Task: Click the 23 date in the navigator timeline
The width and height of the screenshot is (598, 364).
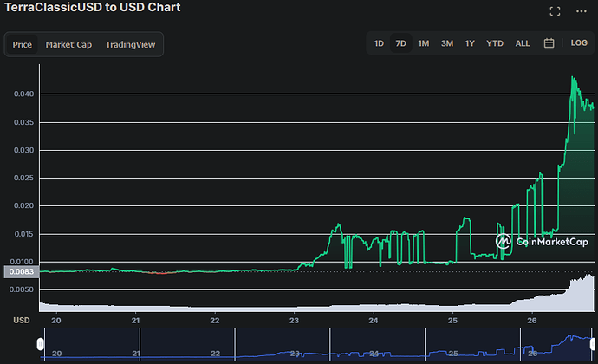Action: [295, 354]
